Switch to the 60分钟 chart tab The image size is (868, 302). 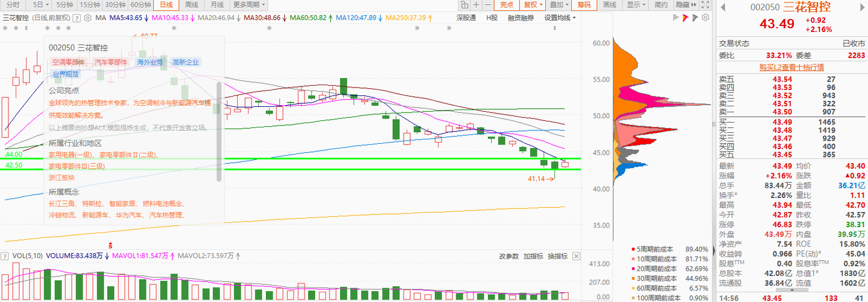[x=141, y=5]
